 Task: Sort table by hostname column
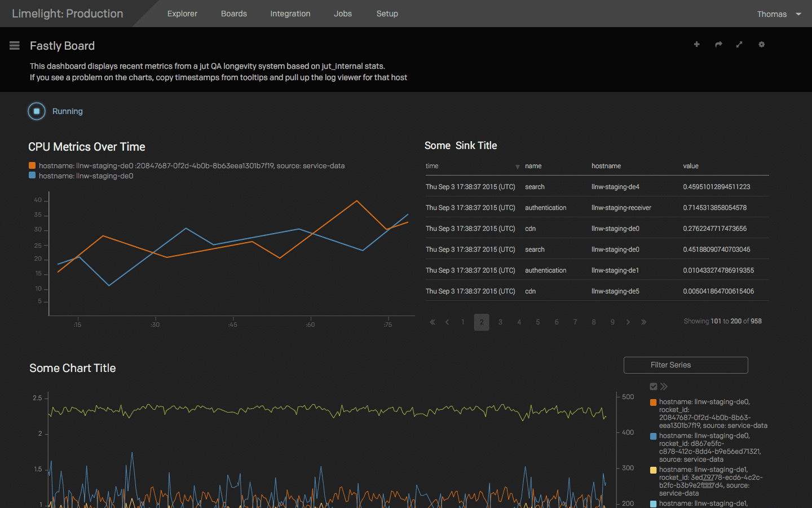click(x=606, y=166)
